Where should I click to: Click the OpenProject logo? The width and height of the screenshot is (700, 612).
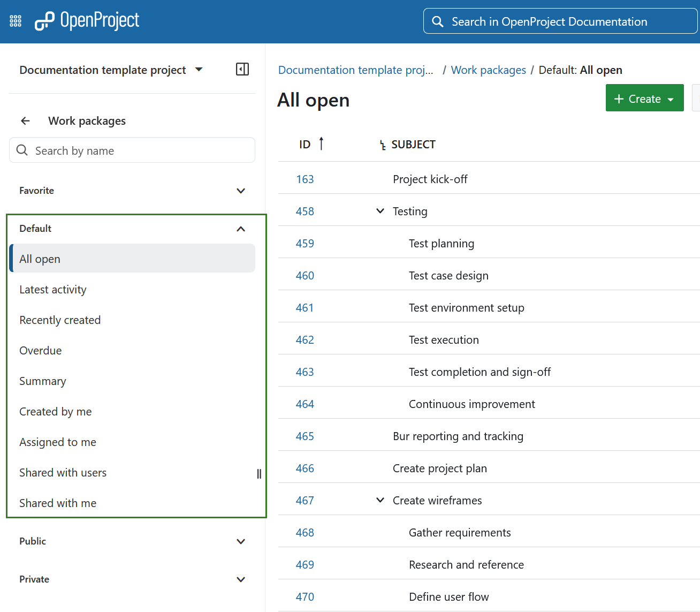point(87,21)
